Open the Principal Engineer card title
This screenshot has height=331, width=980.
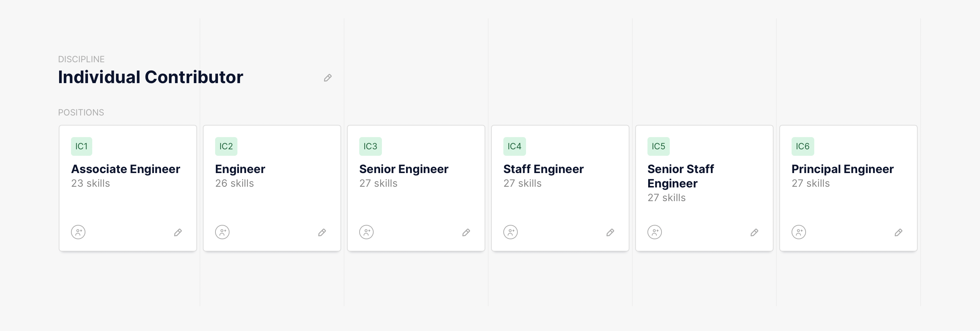842,169
